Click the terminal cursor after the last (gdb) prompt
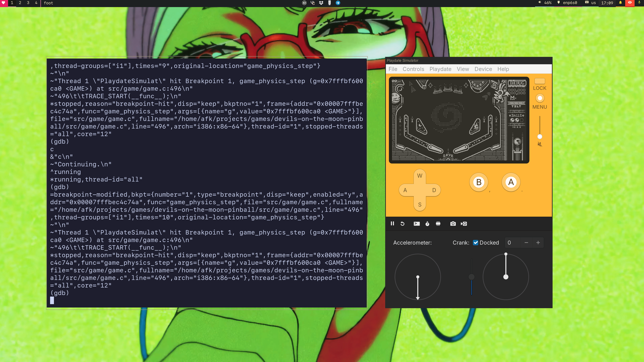 click(x=52, y=300)
